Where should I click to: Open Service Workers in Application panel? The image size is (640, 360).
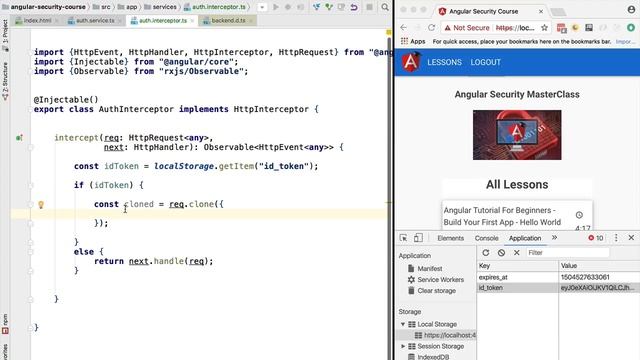tap(435, 280)
